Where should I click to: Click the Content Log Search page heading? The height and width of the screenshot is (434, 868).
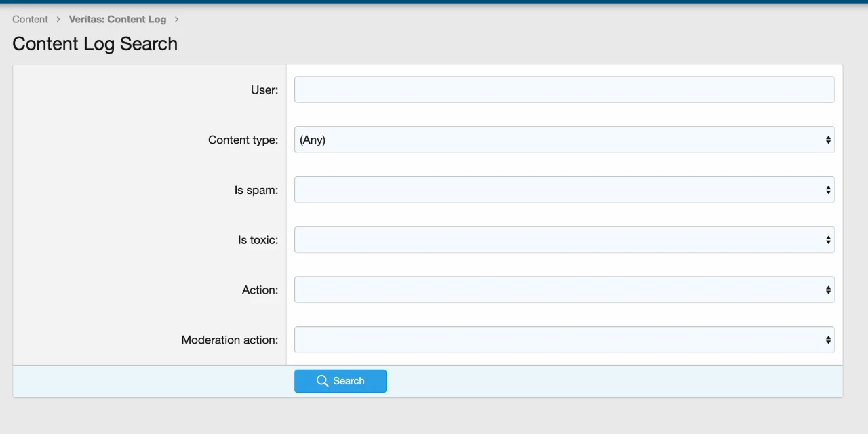coord(95,43)
